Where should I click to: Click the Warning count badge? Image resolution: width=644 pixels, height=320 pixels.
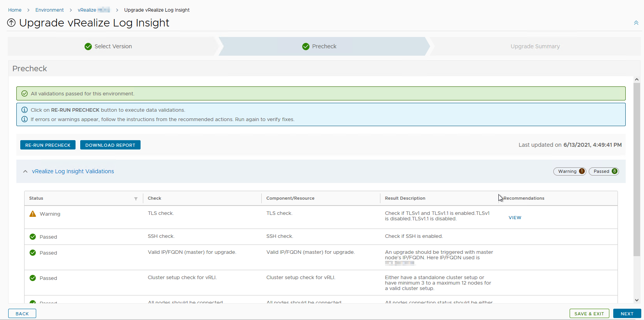click(570, 171)
